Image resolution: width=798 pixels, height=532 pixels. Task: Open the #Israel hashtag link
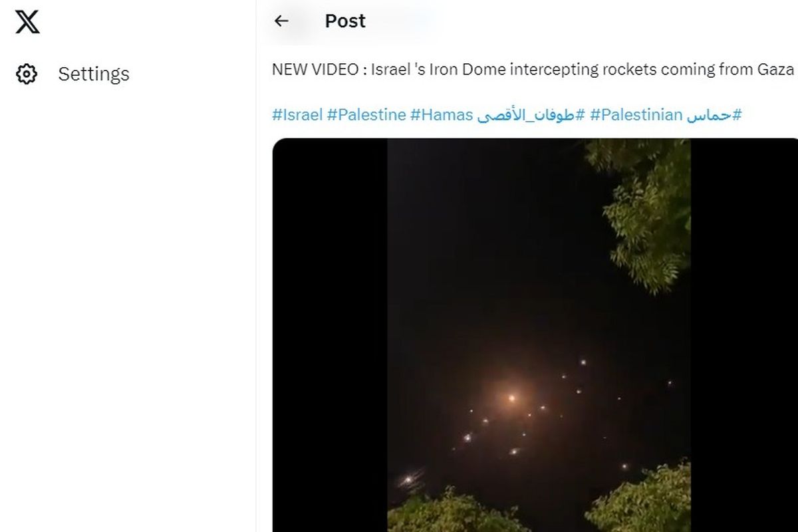(297, 115)
